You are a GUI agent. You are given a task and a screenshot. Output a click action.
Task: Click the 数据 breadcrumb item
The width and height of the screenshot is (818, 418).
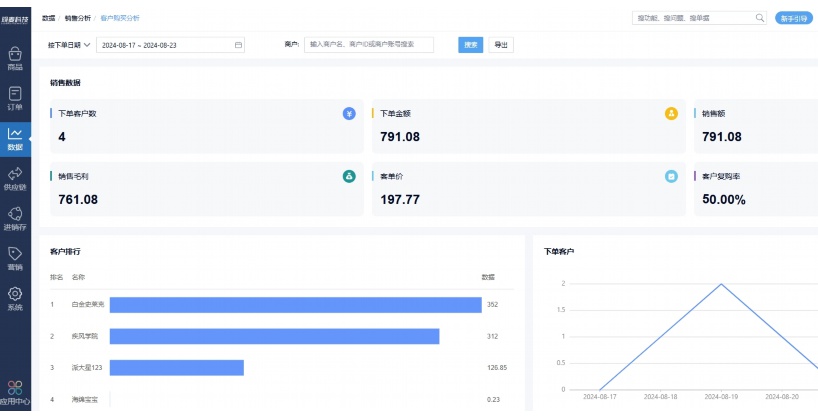point(49,18)
